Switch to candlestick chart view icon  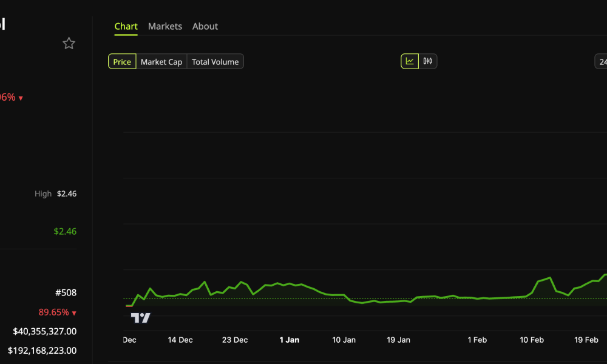point(428,61)
